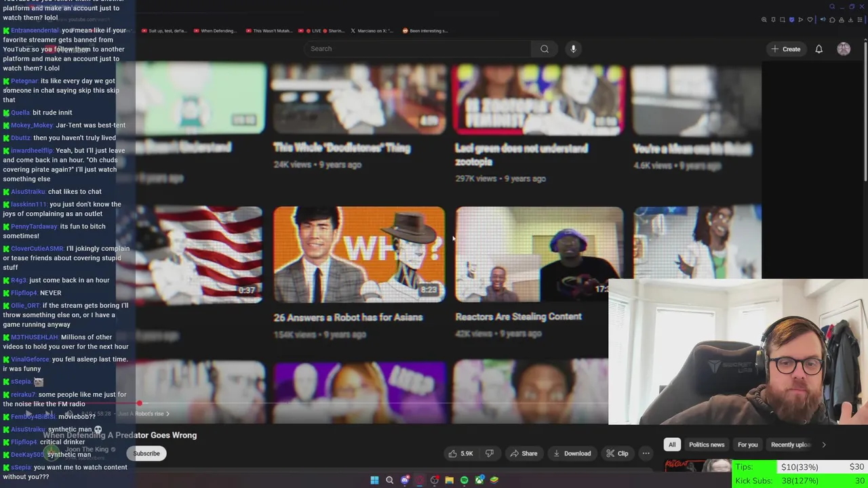Open the pinboards pin icon

tap(773, 20)
